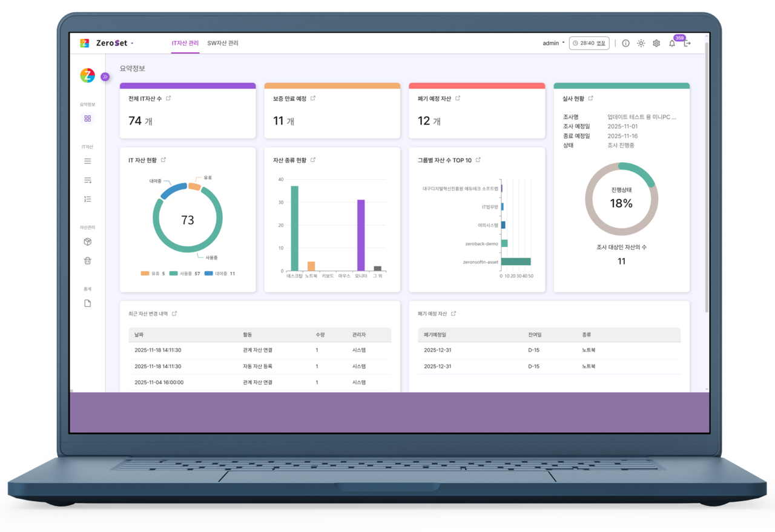The width and height of the screenshot is (775, 532).
Task: Click the blue 대여중 donut segment
Action: (x=173, y=191)
